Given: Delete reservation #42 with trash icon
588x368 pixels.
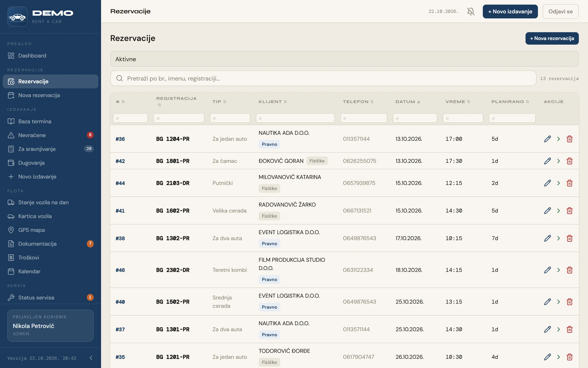Looking at the screenshot, I should [570, 161].
